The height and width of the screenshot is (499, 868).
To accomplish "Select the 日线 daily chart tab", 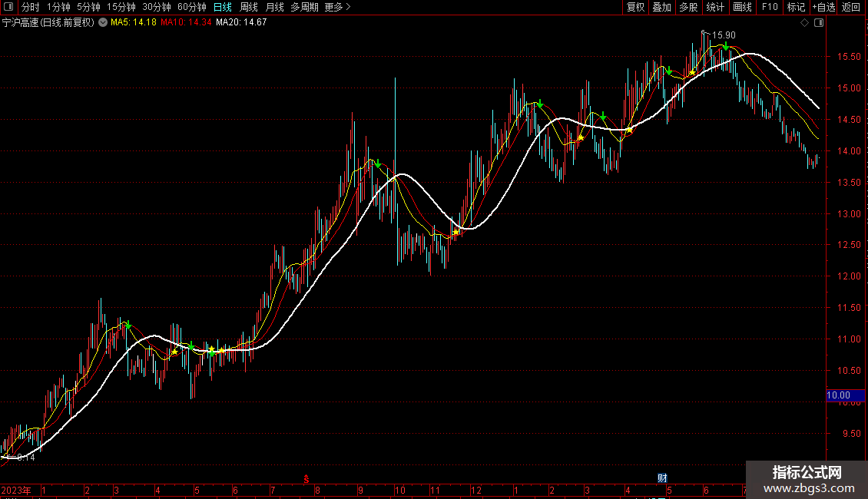I will 223,7.
